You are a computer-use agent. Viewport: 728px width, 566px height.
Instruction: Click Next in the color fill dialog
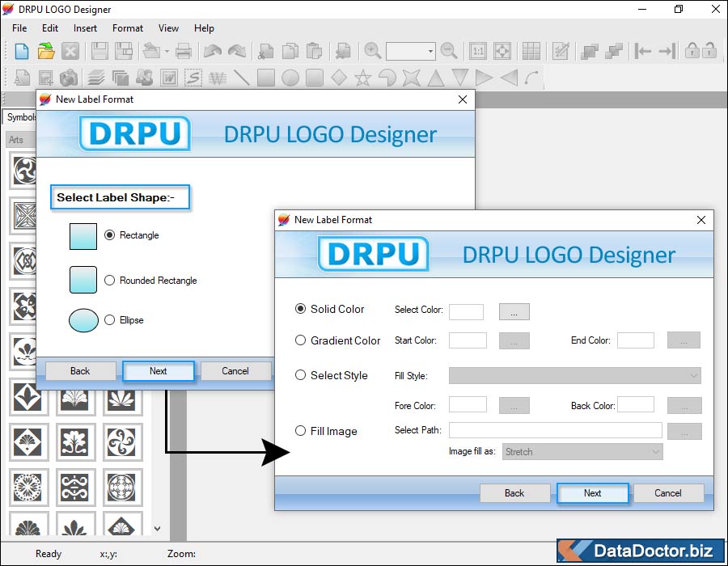[592, 493]
